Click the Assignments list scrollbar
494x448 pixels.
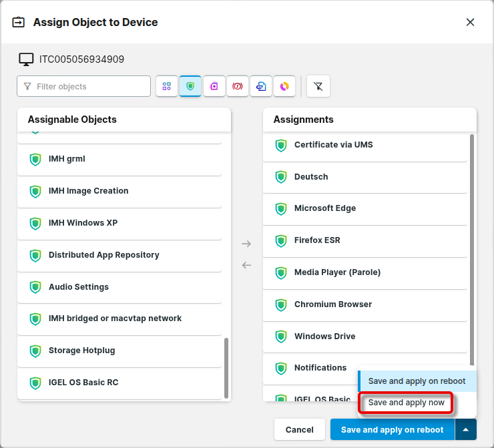click(x=472, y=247)
